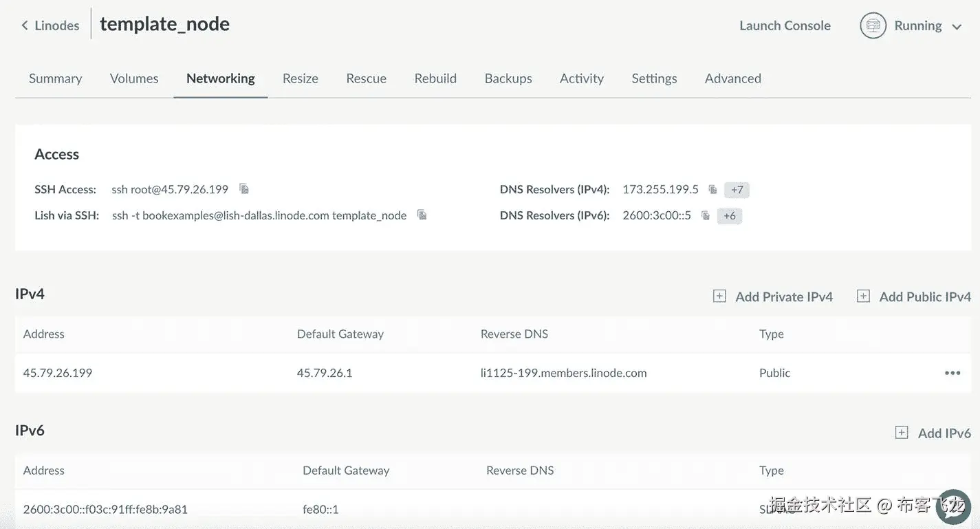Click the Launch Console button
The width and height of the screenshot is (980, 529).
pyautogui.click(x=785, y=26)
